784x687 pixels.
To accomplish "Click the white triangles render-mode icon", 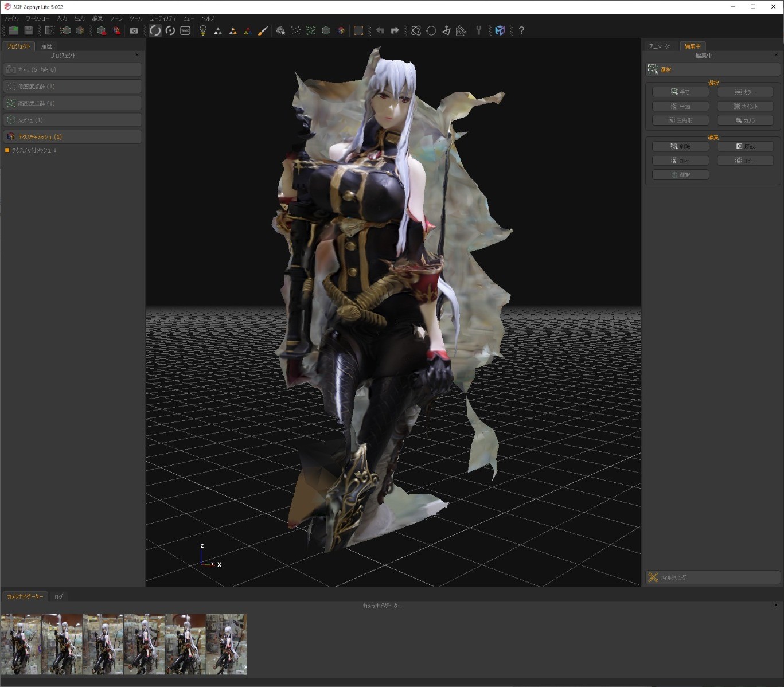I will pyautogui.click(x=218, y=30).
